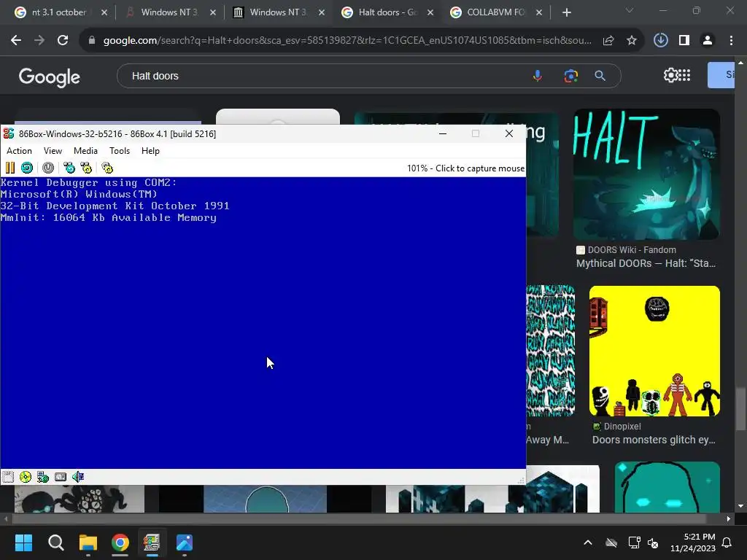
Task: Show hidden system tray icons
Action: point(588,542)
